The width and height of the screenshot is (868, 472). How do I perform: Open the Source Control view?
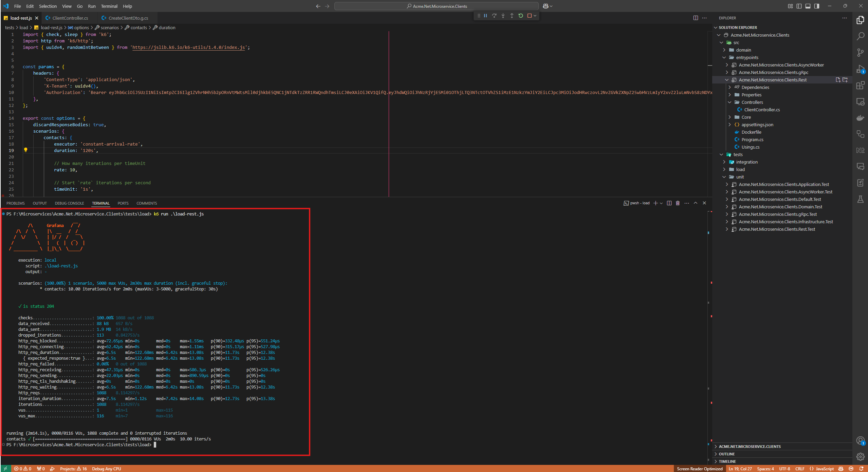tap(860, 53)
